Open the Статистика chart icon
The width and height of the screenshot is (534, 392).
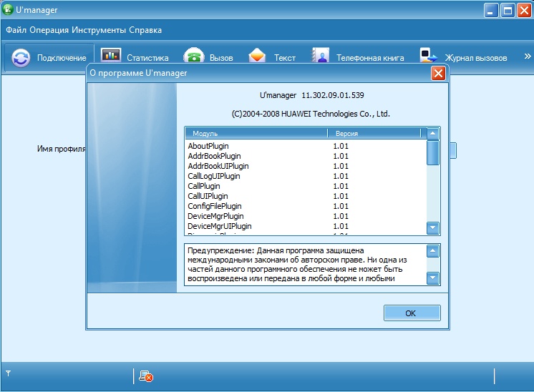pyautogui.click(x=111, y=57)
